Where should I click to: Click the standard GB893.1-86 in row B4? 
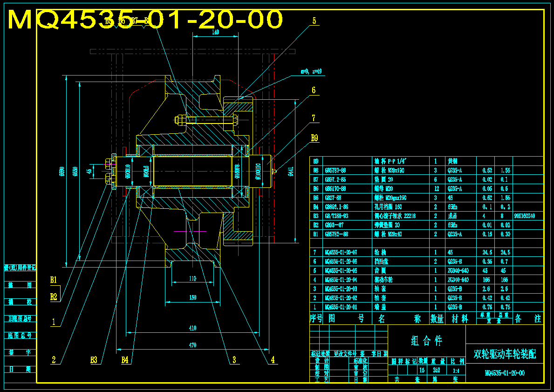coord(336,207)
